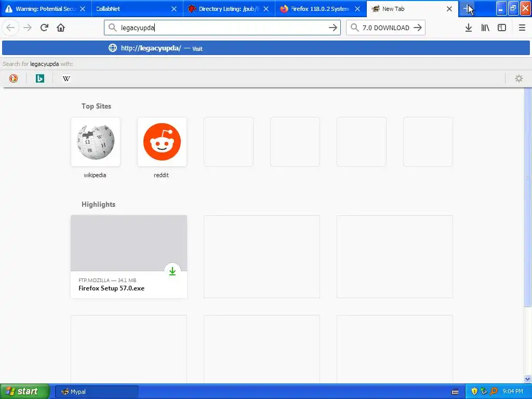The image size is (532, 399).
Task: Click the Mypal taskbar button
Action: coord(96,392)
